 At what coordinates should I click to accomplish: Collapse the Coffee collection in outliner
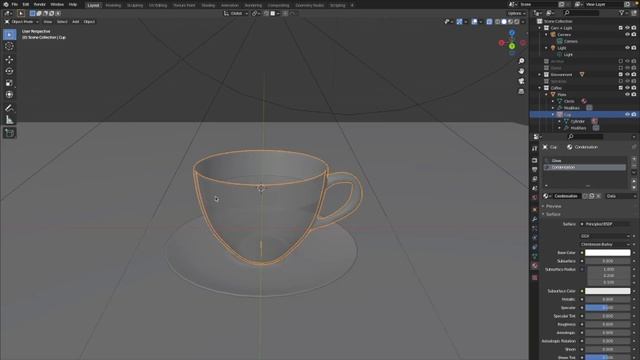[x=540, y=88]
